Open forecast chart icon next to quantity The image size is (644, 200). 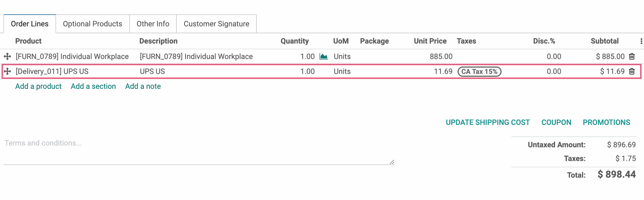point(323,56)
